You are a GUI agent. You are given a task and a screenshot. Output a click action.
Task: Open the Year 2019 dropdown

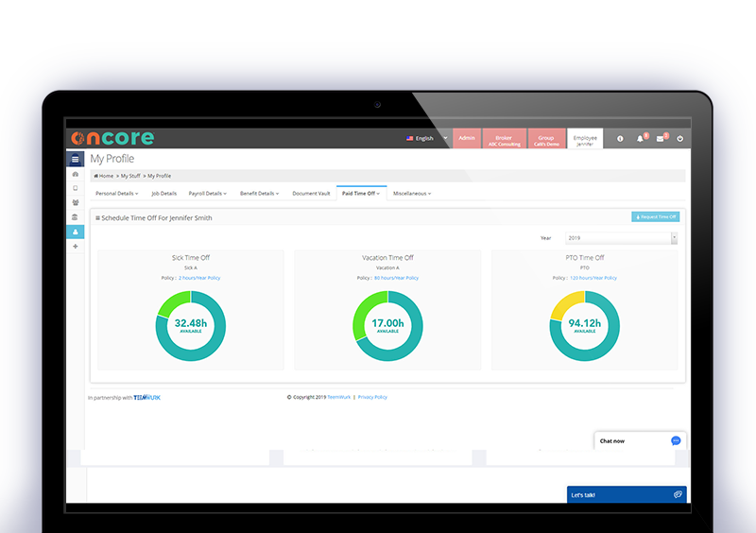click(x=621, y=238)
